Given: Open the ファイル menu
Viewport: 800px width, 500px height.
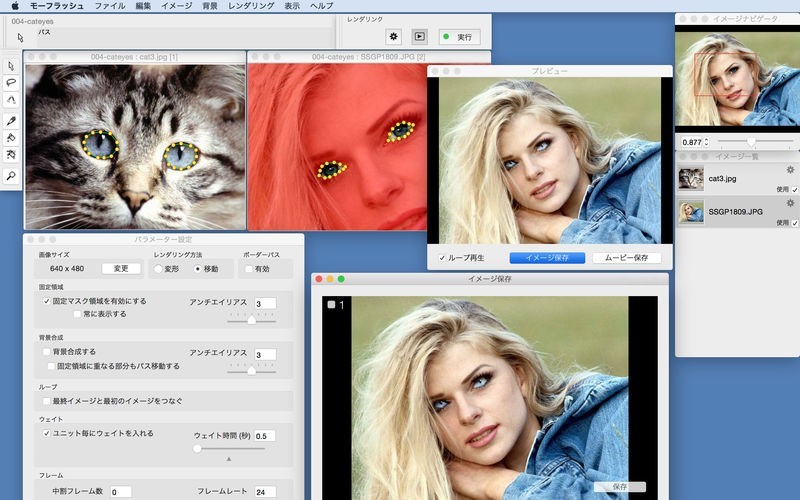Looking at the screenshot, I should click(110, 6).
